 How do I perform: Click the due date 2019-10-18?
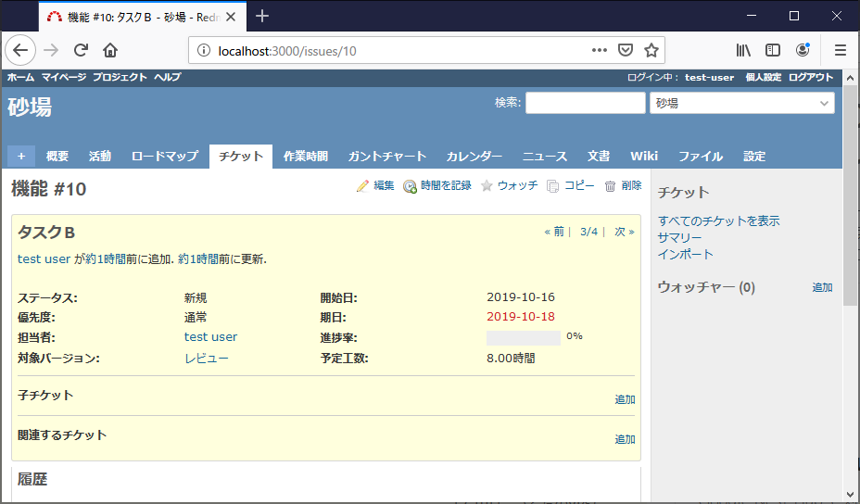(521, 317)
